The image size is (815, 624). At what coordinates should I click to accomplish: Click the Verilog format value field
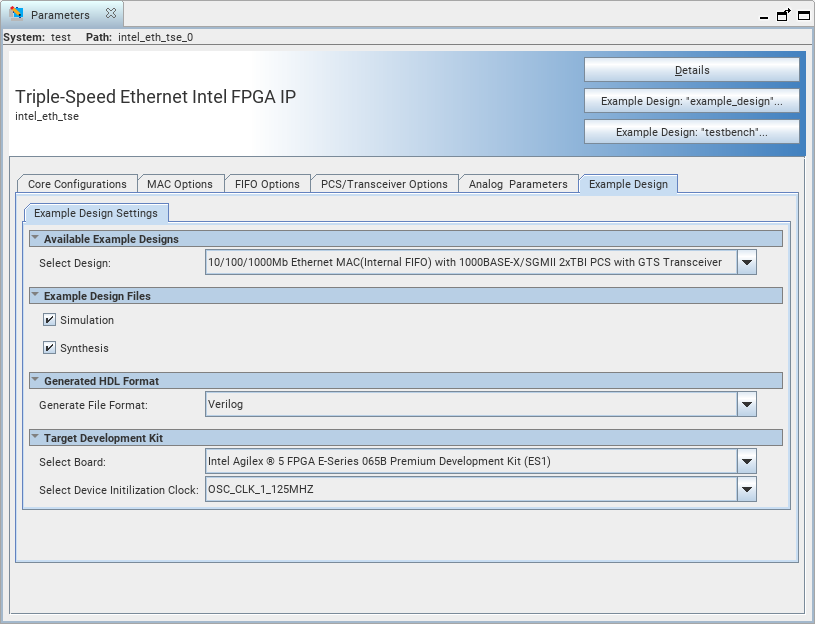point(471,404)
